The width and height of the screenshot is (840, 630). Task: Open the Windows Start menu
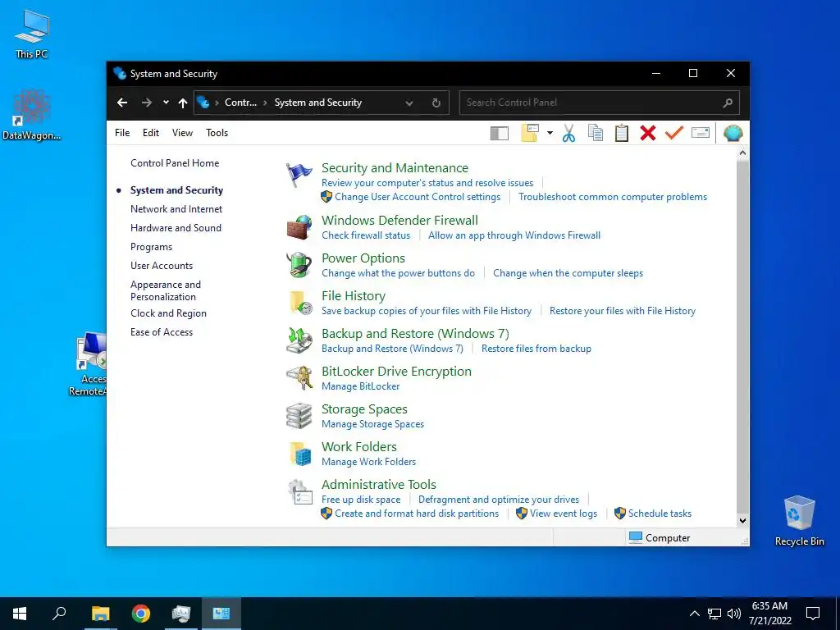(x=20, y=614)
